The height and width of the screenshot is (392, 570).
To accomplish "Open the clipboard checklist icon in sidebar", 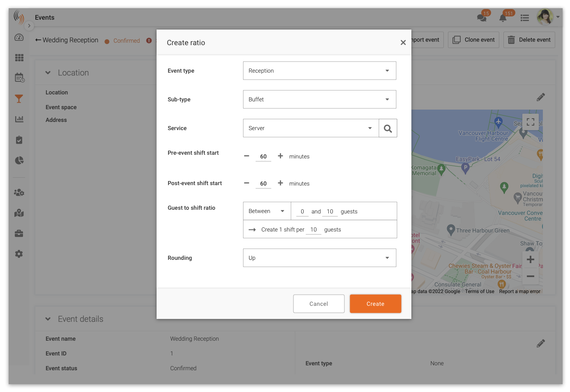I will (19, 140).
